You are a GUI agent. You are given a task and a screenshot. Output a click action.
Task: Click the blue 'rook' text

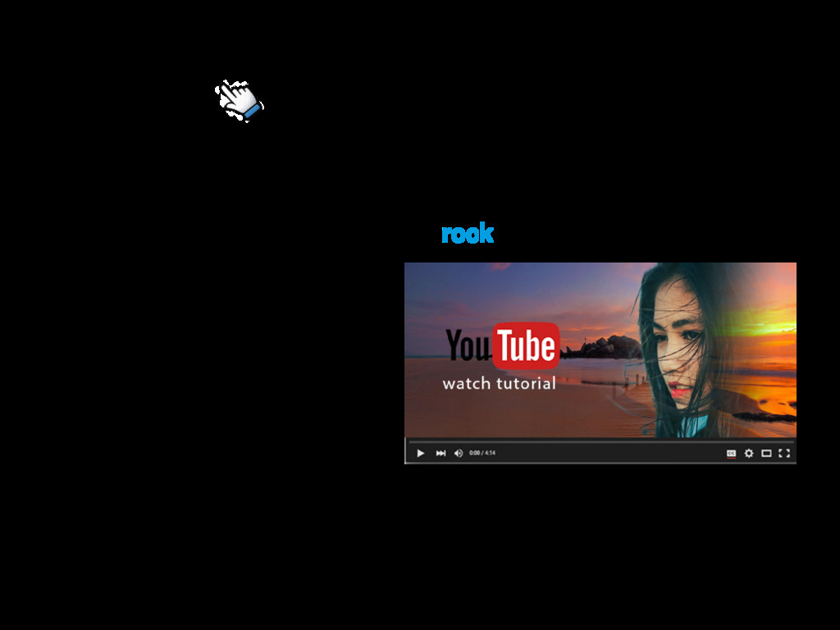[x=468, y=233]
